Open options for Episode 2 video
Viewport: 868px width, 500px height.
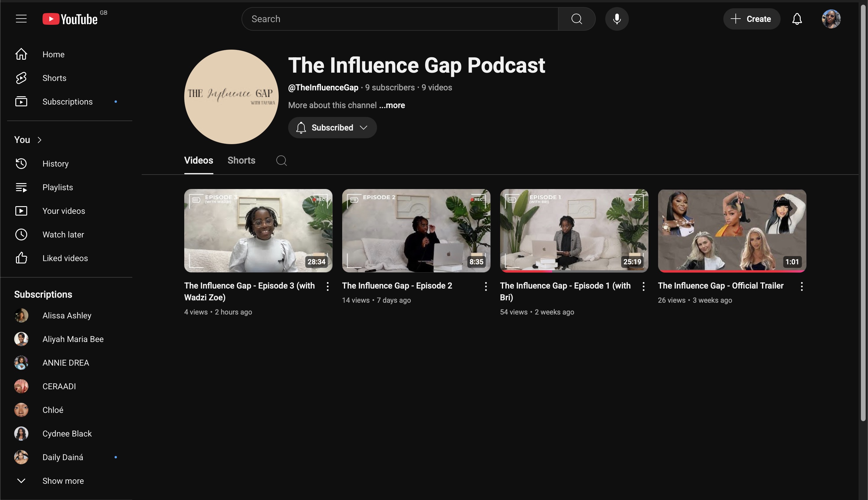(486, 286)
